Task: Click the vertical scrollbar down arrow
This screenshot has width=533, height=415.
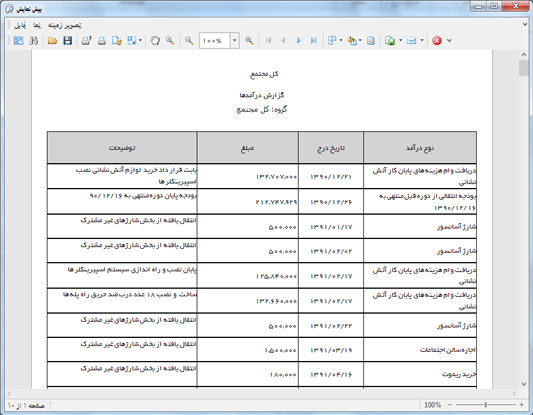Action: coord(524,384)
